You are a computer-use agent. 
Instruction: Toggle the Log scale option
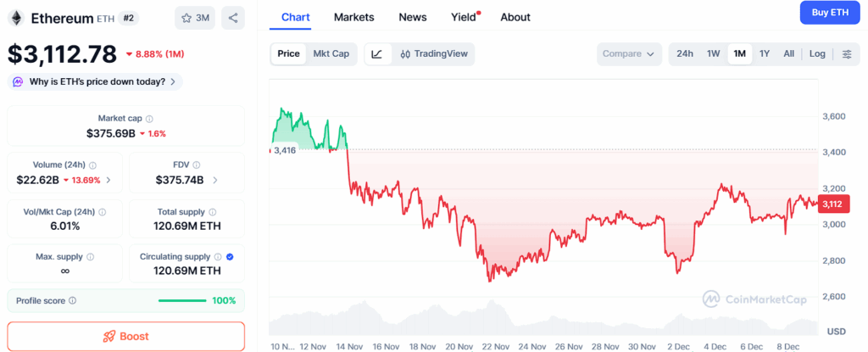click(x=817, y=53)
